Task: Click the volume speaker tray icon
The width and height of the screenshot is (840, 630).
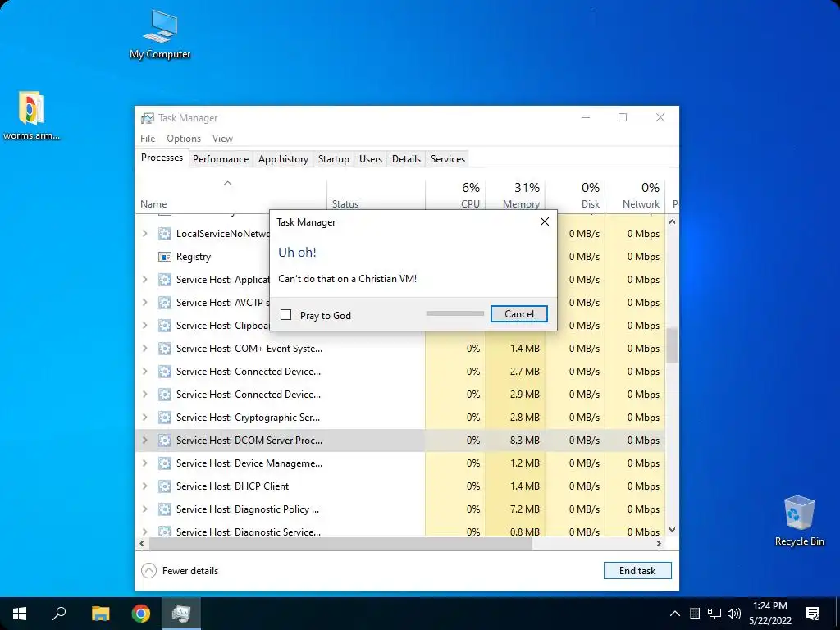Action: 734,614
